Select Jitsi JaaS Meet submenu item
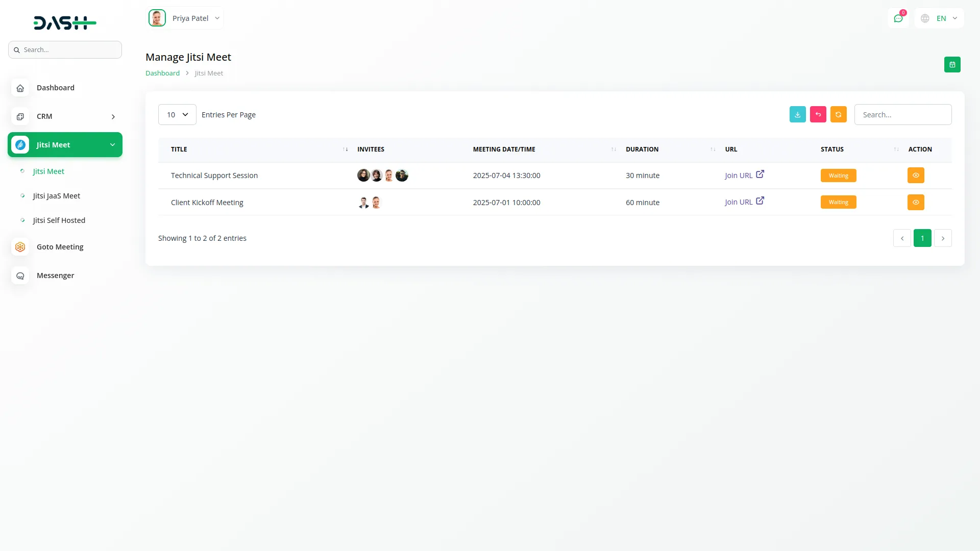This screenshot has width=980, height=551. coord(56,196)
